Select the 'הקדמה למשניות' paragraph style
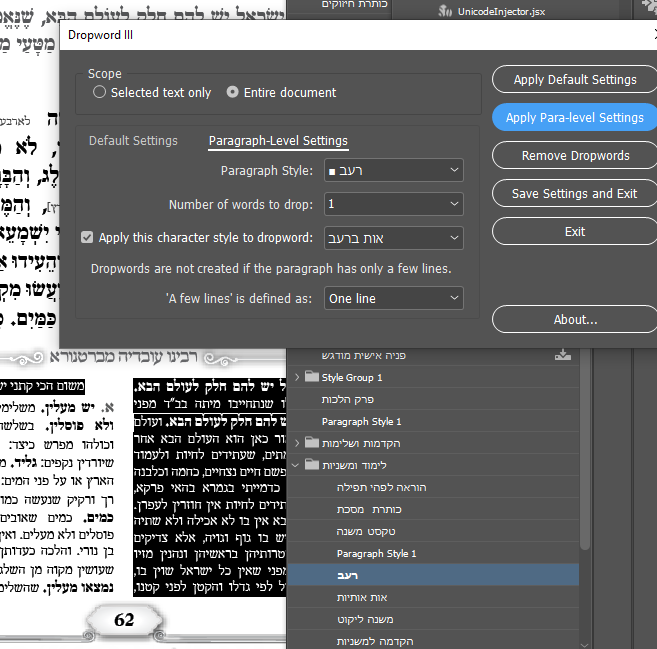This screenshot has width=657, height=649. coord(433,641)
